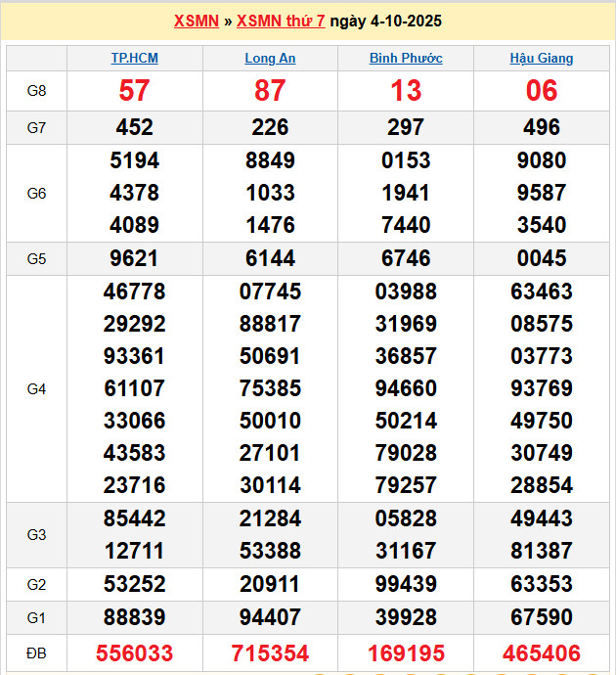Click the G5 result 0045
This screenshot has width=616, height=675.
542,258
